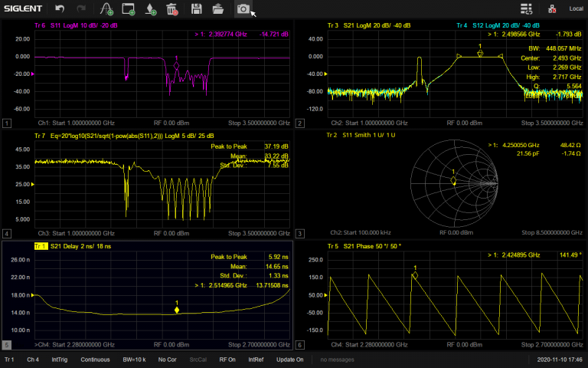Take a screenshot with camera icon
The height and width of the screenshot is (368, 588).
coord(243,9)
